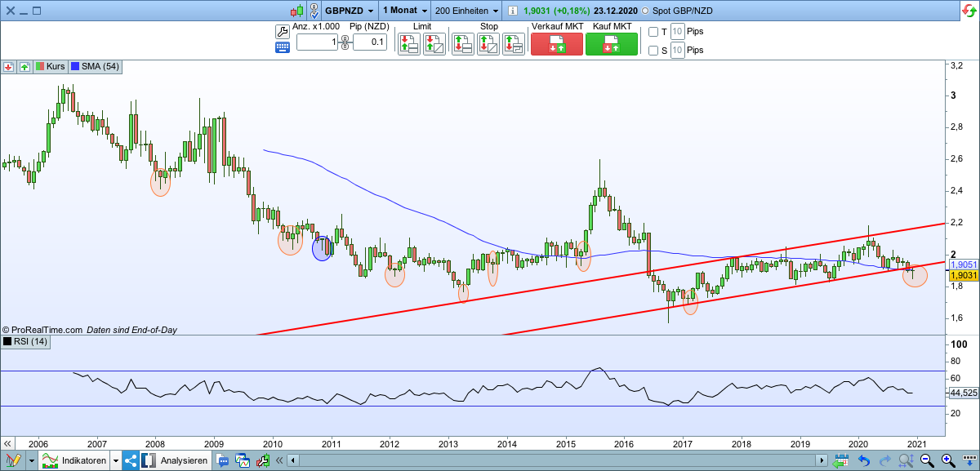Open the go-to-date calendar icon
The height and width of the screenshot is (471, 980).
pyautogui.click(x=842, y=460)
